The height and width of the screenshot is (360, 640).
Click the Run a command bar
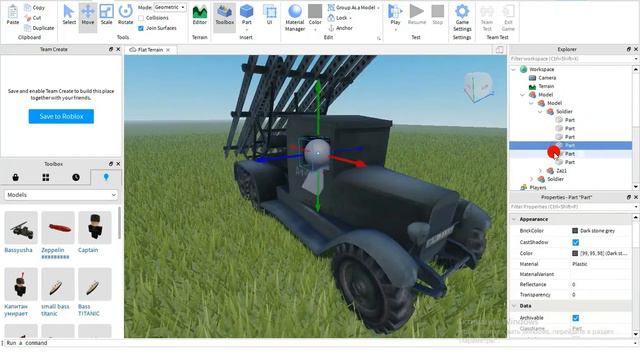[x=318, y=343]
